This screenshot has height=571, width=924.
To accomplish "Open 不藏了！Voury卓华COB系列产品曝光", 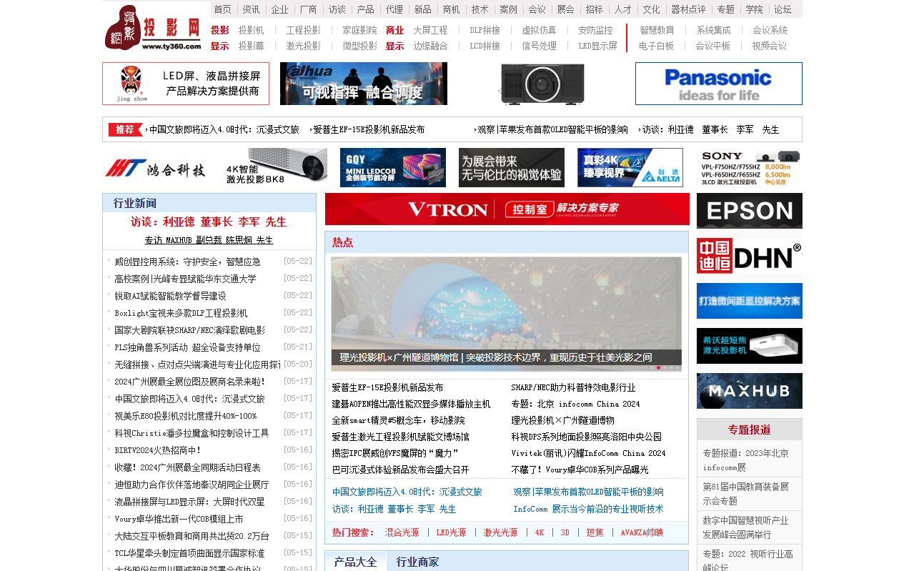I will point(580,470).
